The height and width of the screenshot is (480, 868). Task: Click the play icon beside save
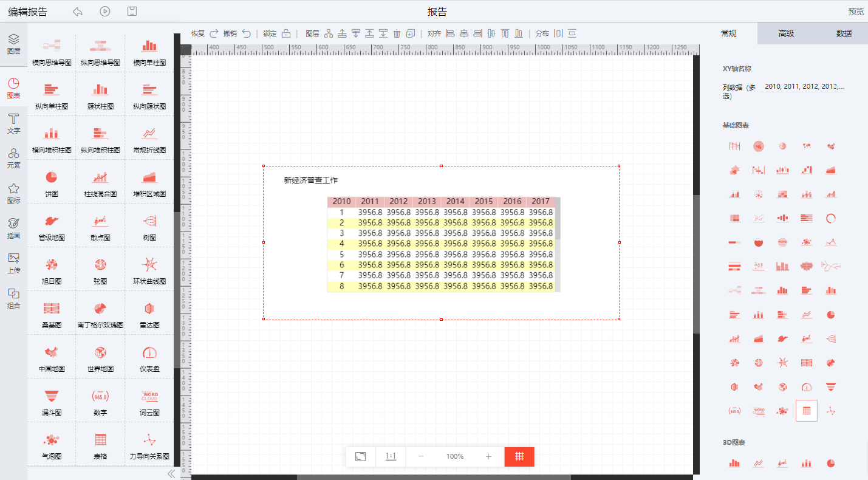(105, 12)
